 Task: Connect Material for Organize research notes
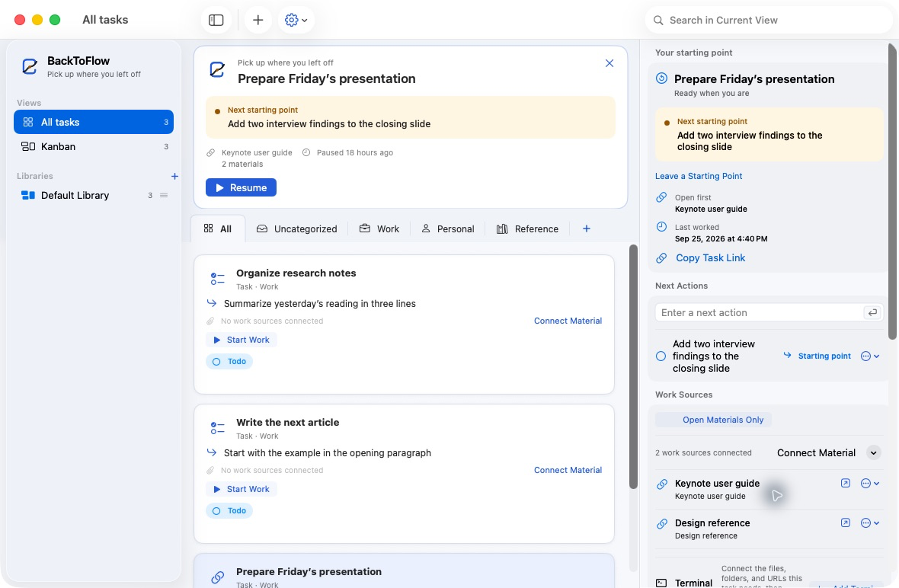(x=568, y=321)
